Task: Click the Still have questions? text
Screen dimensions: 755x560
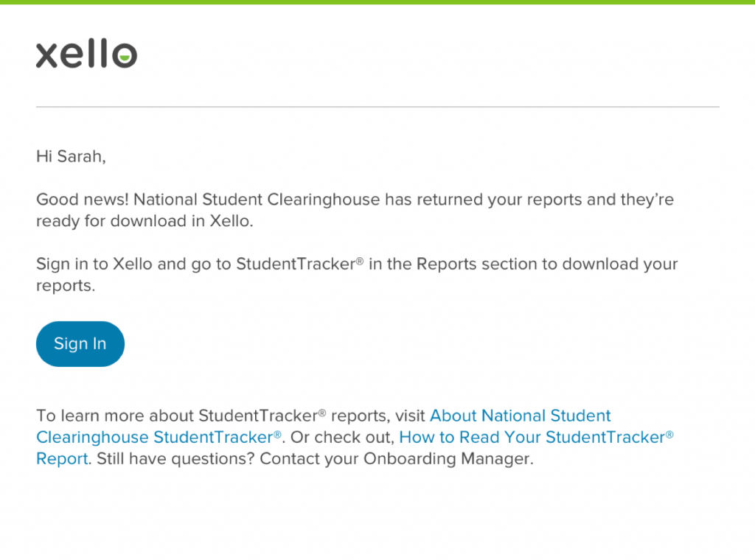Action: (175, 458)
